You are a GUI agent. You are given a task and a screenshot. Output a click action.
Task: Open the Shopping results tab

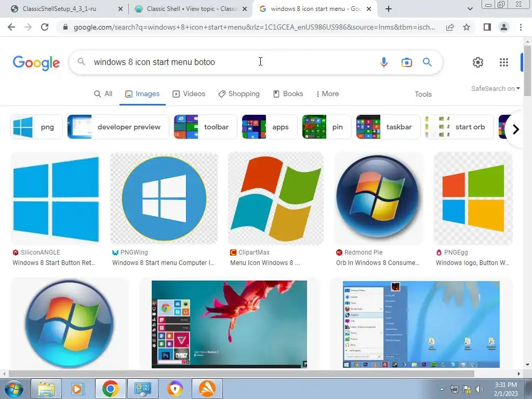239,94
